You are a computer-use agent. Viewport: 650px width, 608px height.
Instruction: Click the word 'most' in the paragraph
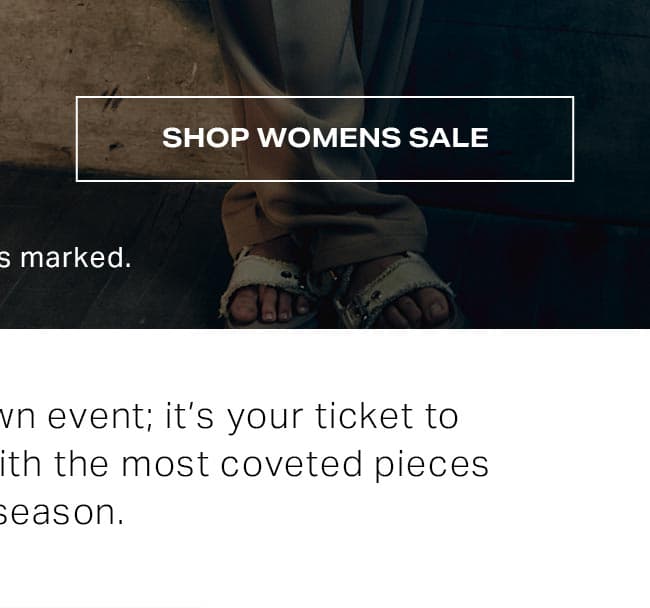click(x=165, y=465)
